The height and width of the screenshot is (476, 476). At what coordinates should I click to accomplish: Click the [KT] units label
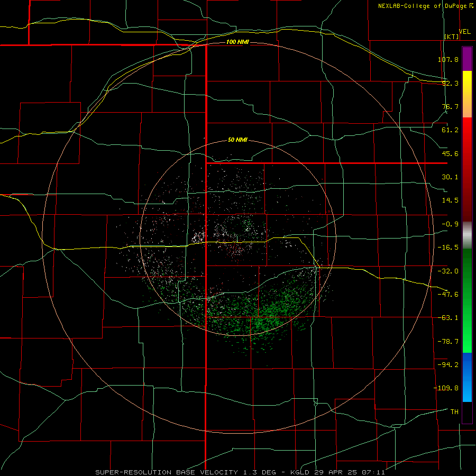point(452,36)
